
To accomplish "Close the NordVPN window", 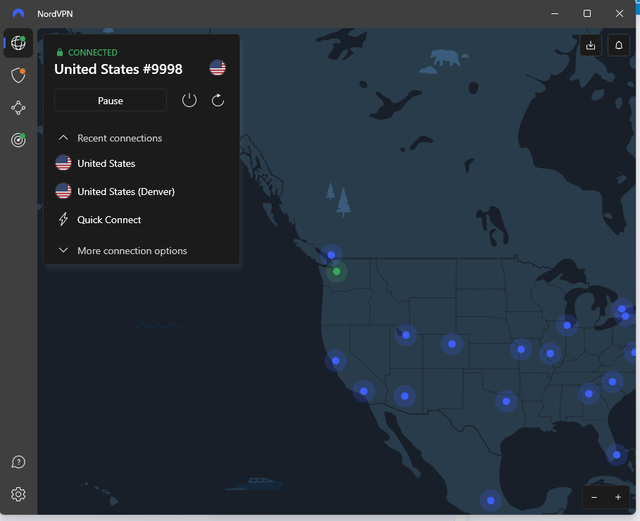I will pyautogui.click(x=620, y=13).
